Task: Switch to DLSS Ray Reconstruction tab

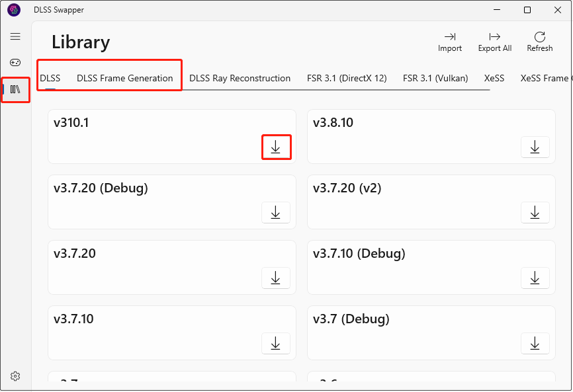Action: point(240,78)
